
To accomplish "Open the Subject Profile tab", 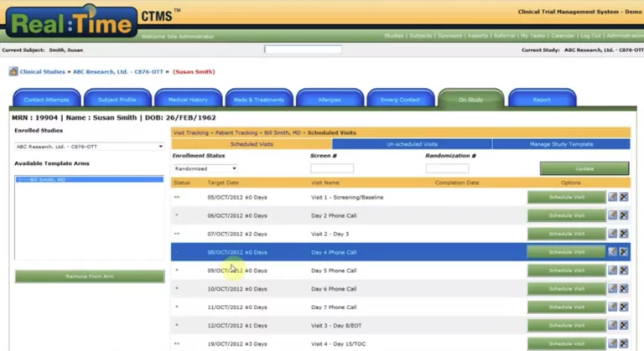I will pyautogui.click(x=117, y=99).
